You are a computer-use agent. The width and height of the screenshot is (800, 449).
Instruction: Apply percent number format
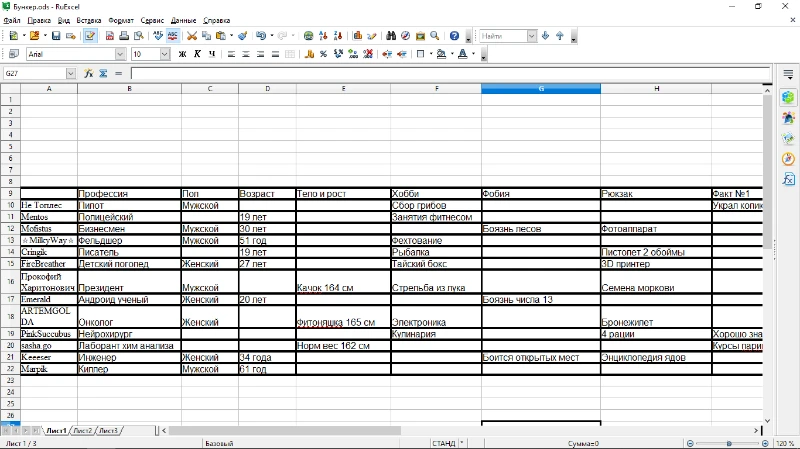pyautogui.click(x=323, y=54)
